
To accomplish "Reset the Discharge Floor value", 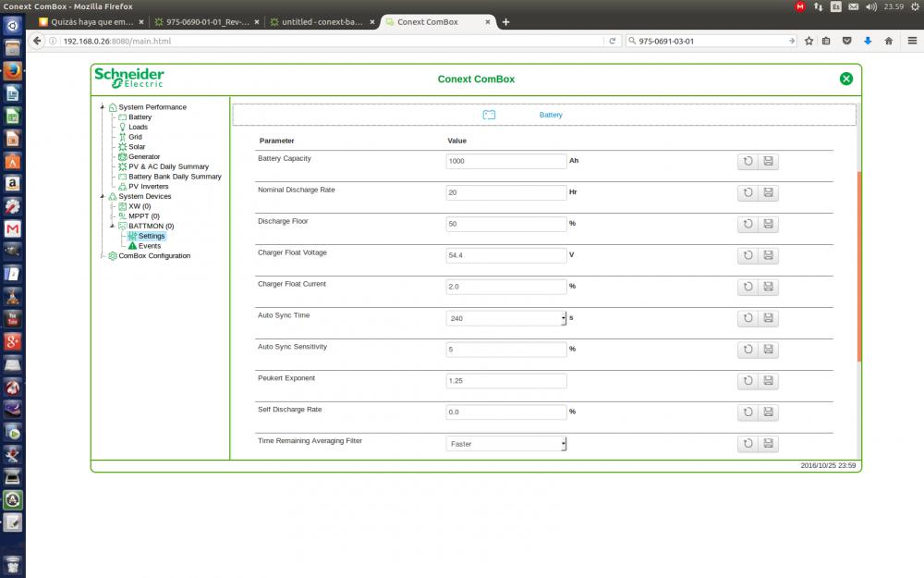I will tap(748, 224).
